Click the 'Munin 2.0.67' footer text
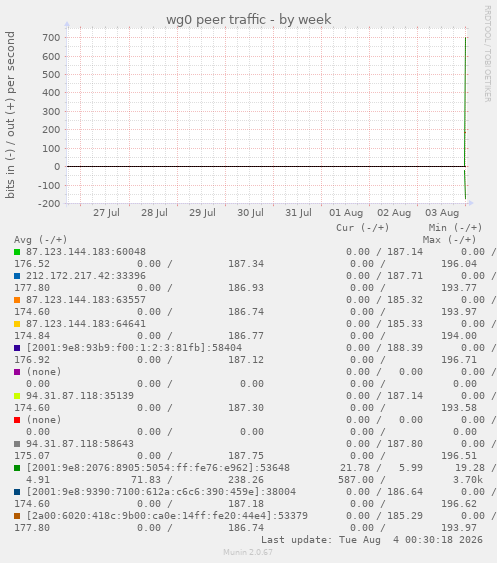 pos(248,552)
